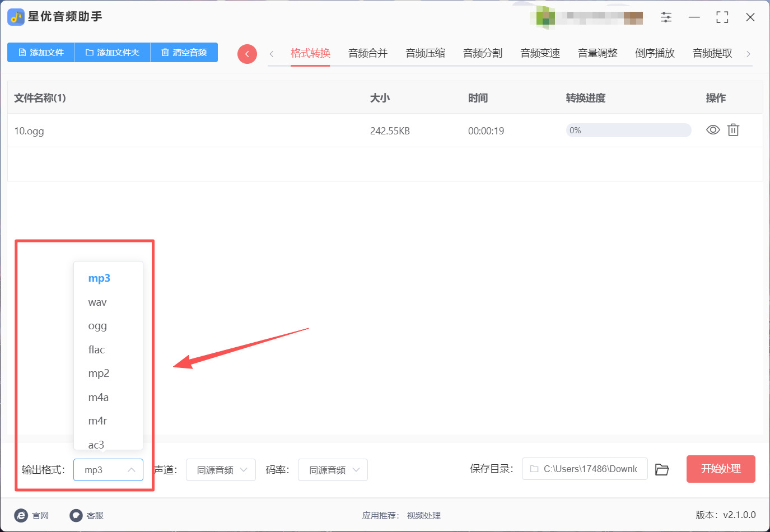Switch to the 音频分割 tab

coord(483,53)
